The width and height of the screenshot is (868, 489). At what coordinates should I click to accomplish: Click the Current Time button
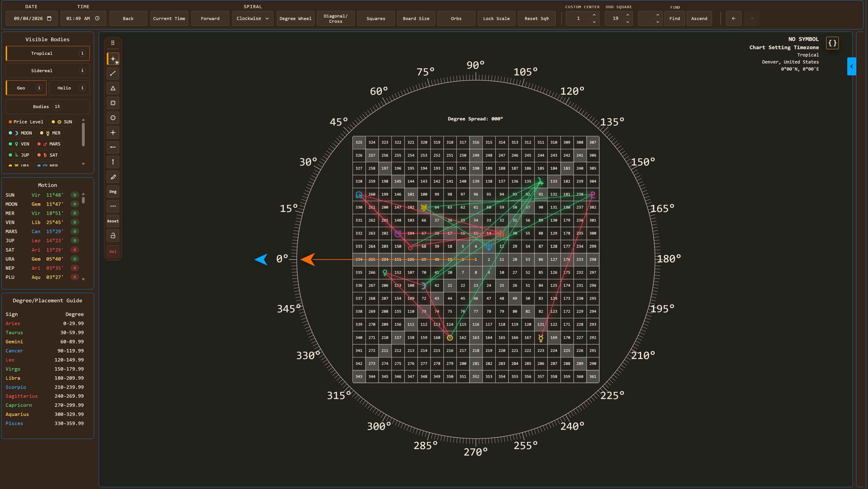[x=169, y=18]
